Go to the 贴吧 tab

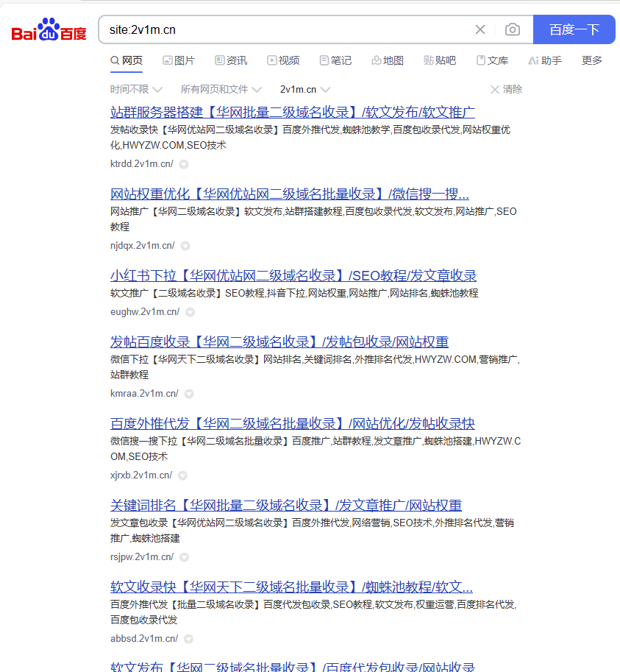[440, 60]
